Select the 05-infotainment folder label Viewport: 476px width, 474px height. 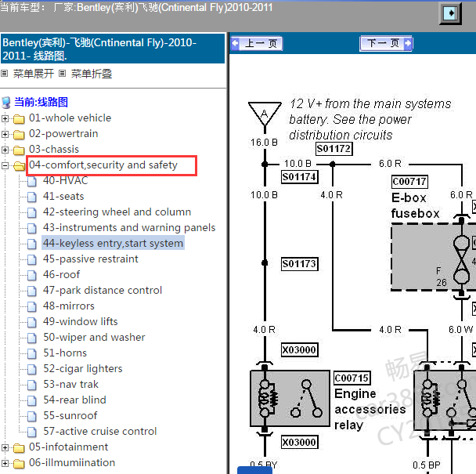[69, 447]
